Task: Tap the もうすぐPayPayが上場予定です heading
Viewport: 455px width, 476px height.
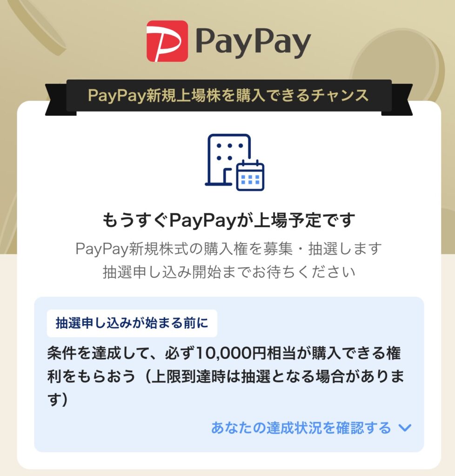Action: click(228, 220)
